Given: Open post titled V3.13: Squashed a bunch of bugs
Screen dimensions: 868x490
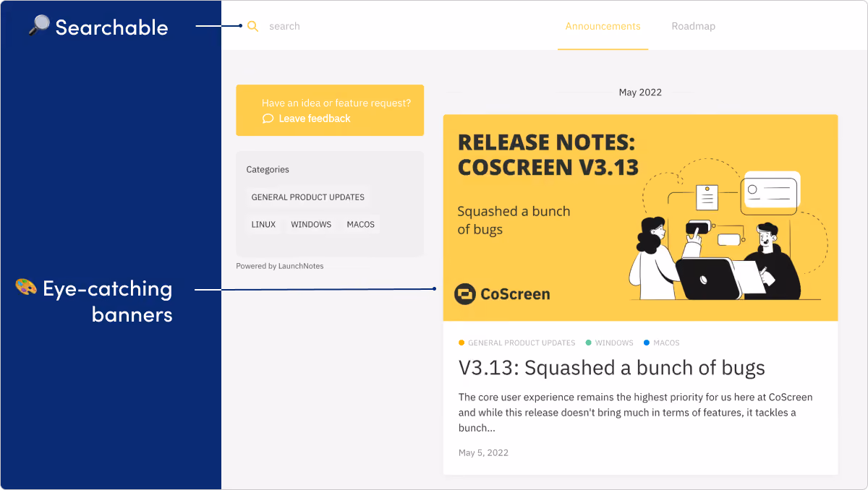Looking at the screenshot, I should tap(612, 368).
